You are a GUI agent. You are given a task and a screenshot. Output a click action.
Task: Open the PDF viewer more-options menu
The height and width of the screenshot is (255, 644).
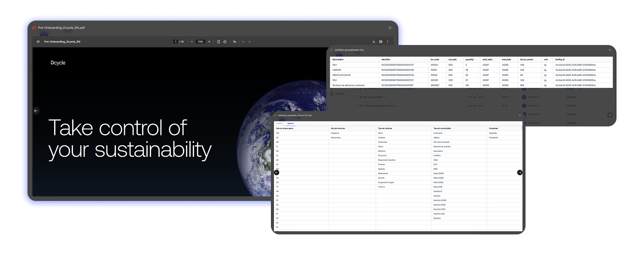388,42
